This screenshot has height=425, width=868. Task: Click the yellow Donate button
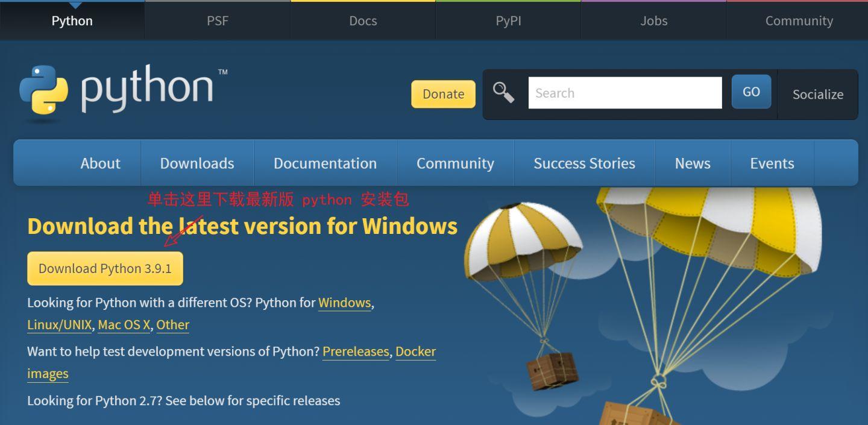pos(443,94)
